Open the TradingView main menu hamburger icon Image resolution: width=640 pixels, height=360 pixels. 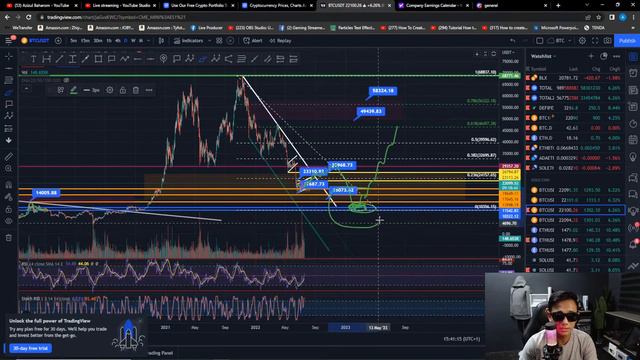pos(9,40)
